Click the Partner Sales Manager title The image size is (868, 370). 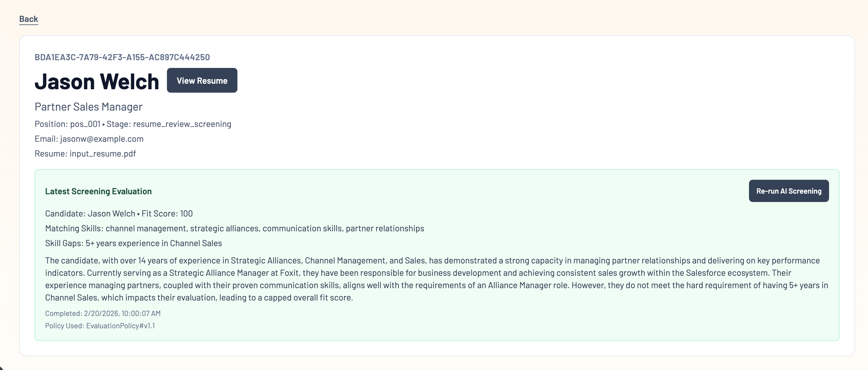(x=88, y=107)
